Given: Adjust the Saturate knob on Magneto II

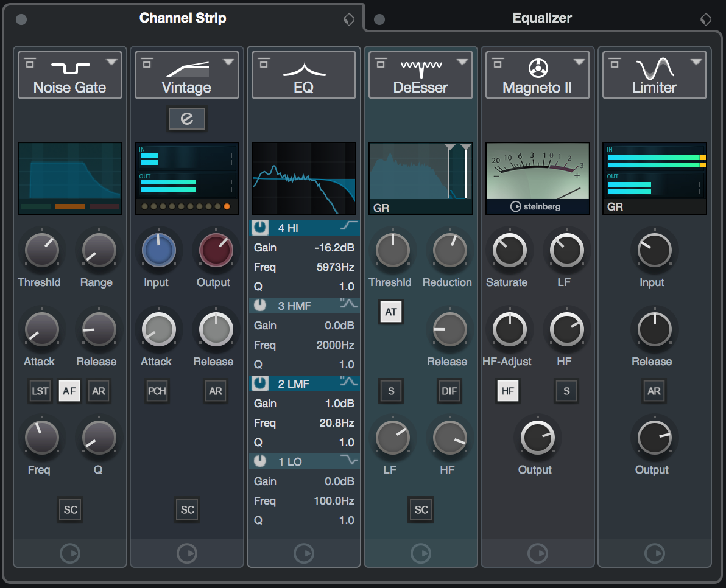Looking at the screenshot, I should (x=509, y=250).
